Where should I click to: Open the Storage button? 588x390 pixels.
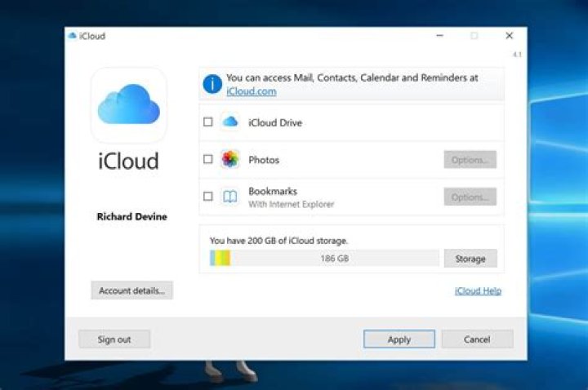(x=470, y=259)
